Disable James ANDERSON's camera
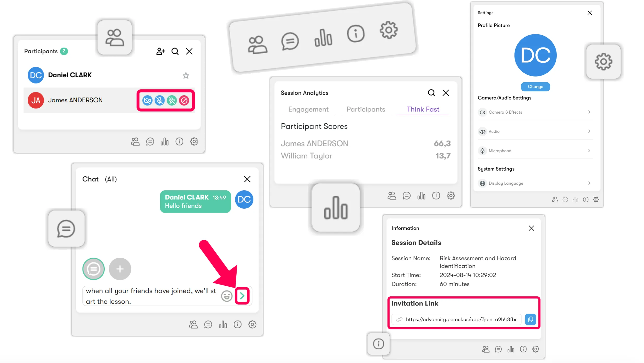 click(x=147, y=101)
